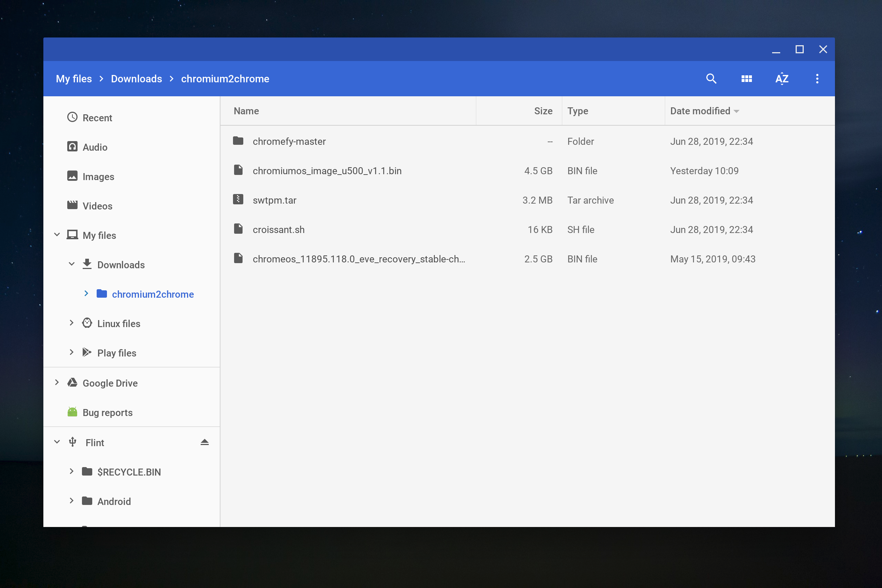The width and height of the screenshot is (882, 588).
Task: Open the $RECYCLE.BIN folder under Flint
Action: (129, 472)
